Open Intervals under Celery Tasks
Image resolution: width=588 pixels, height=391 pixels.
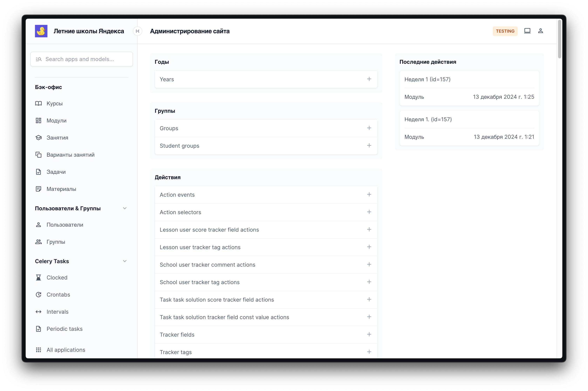(x=58, y=312)
